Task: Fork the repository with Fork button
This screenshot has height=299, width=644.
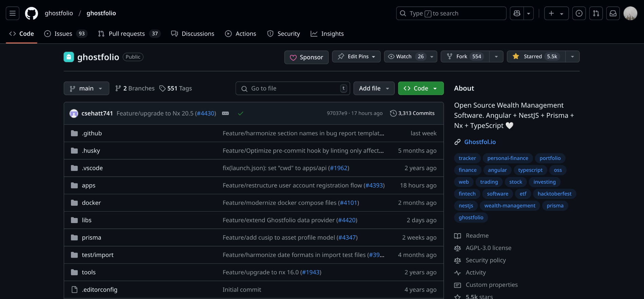Action: pyautogui.click(x=465, y=57)
